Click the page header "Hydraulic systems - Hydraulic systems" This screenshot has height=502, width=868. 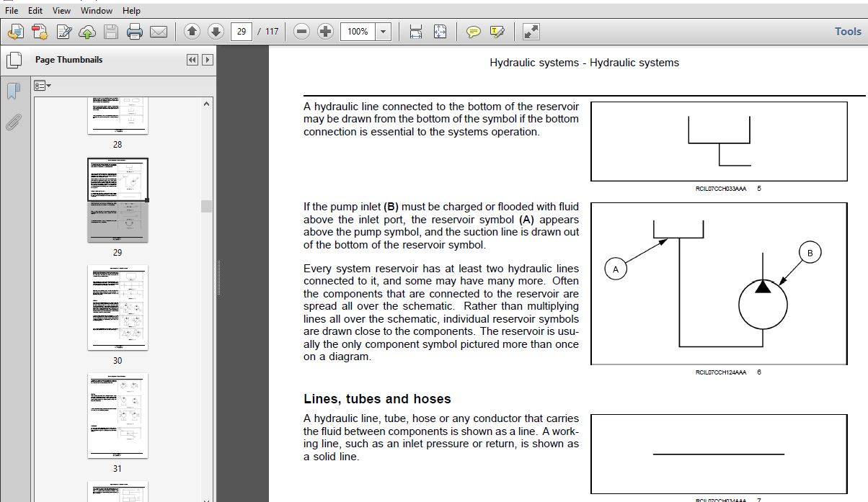(584, 63)
